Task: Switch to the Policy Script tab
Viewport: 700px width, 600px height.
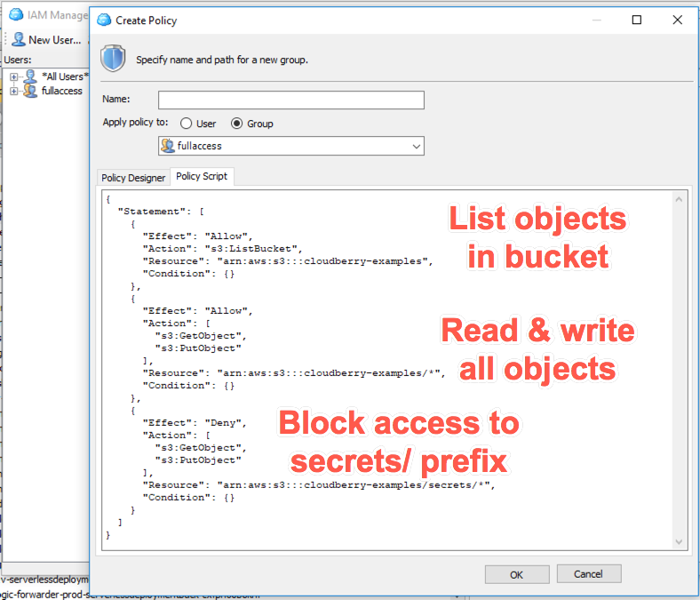Action: click(202, 176)
